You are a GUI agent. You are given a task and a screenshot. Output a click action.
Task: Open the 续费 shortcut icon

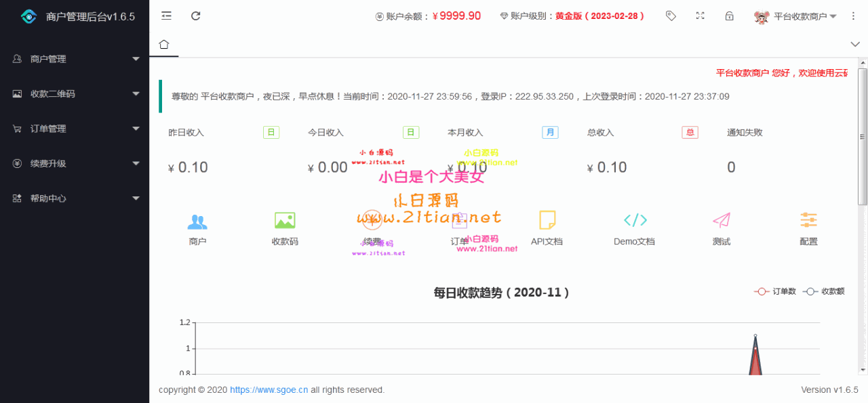tap(372, 221)
